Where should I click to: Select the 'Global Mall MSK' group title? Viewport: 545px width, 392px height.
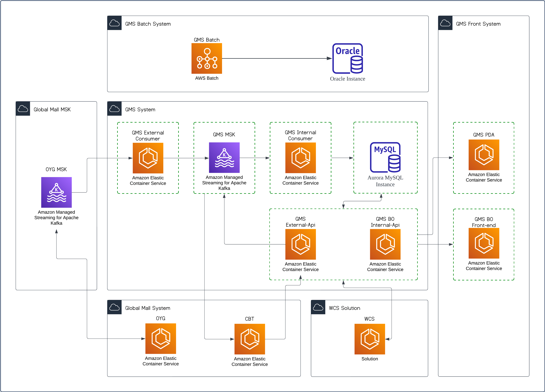[x=52, y=110]
